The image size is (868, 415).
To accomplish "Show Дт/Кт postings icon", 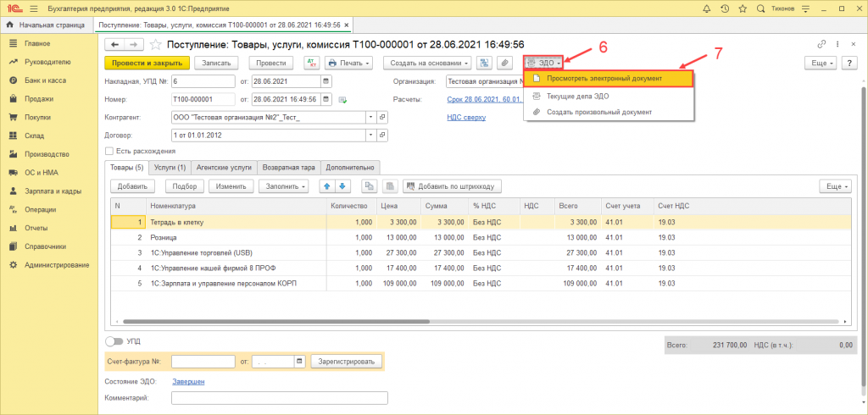I will tap(312, 63).
